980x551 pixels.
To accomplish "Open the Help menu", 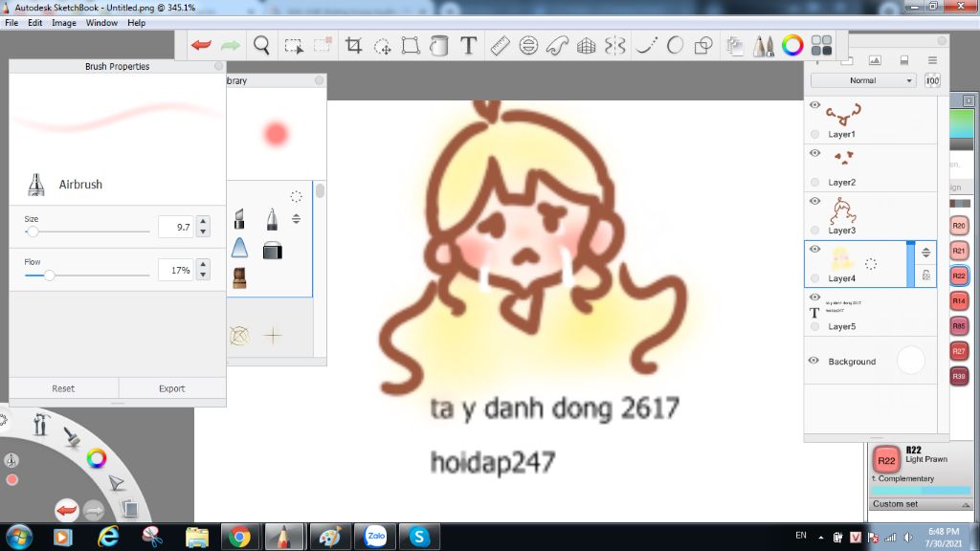I will pyautogui.click(x=136, y=23).
